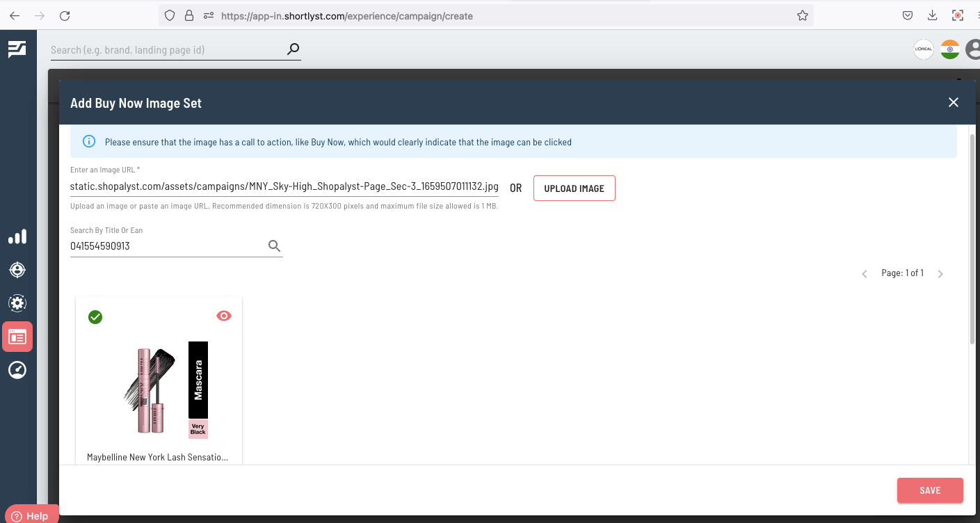Click the header search magnifier icon
This screenshot has height=523, width=980.
[x=294, y=49]
